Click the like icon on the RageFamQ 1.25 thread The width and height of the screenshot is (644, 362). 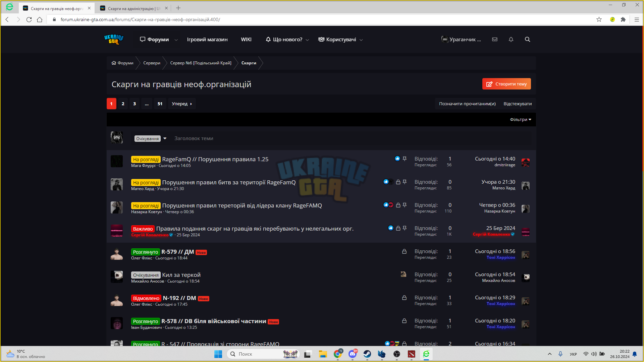tap(397, 159)
